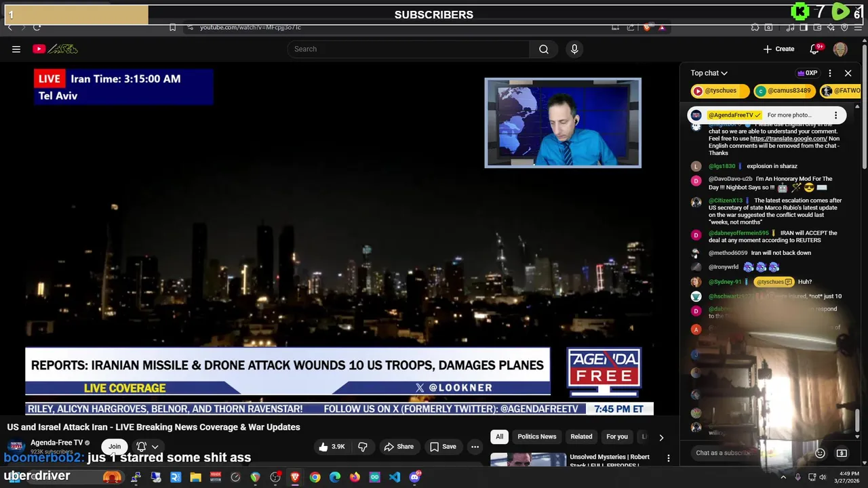The height and width of the screenshot is (488, 868).
Task: Join the Agenda-Free TV channel membership
Action: point(115,446)
